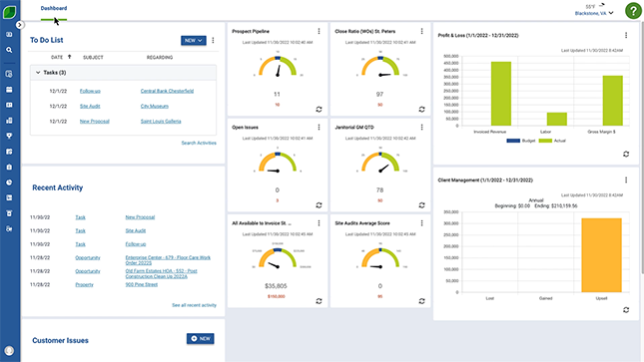Refresh the Site Audits Average Score widget
Screen dimensions: 644x362
pos(421,301)
